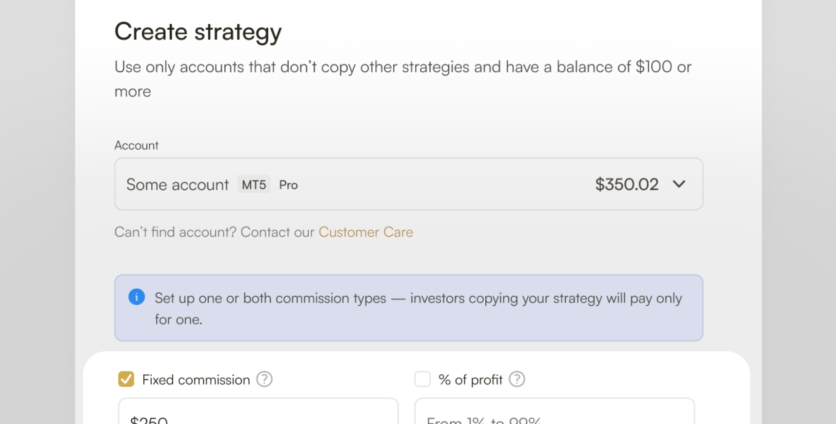The height and width of the screenshot is (424, 836).
Task: Click the "Account" field label
Action: pyautogui.click(x=136, y=145)
